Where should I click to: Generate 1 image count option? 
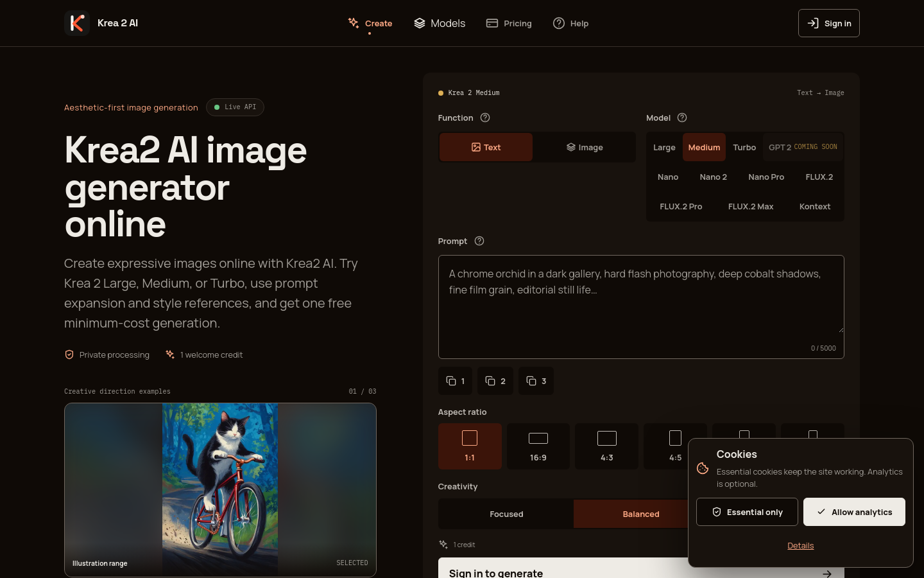[456, 381]
